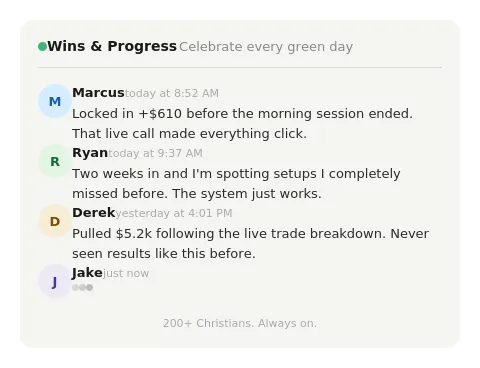Click the green online status dot
Screen dimensions: 480x368
tap(42, 47)
